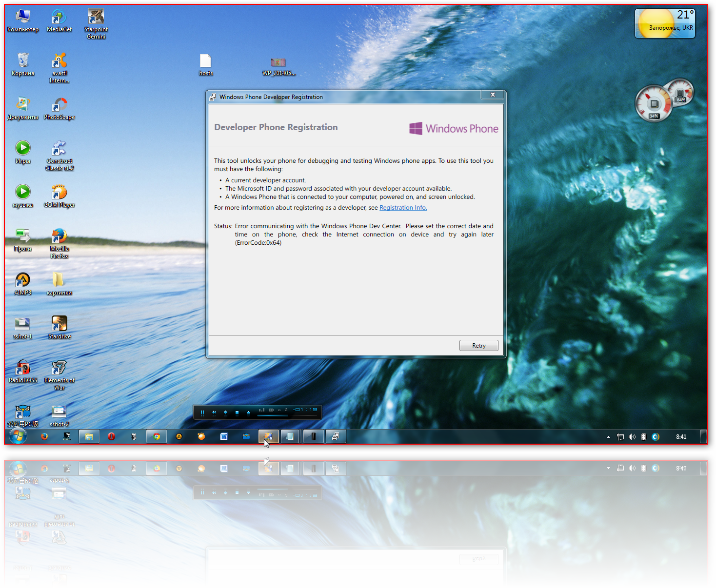
Task: Select the AIMP3 desktop shortcut
Action: point(23,284)
